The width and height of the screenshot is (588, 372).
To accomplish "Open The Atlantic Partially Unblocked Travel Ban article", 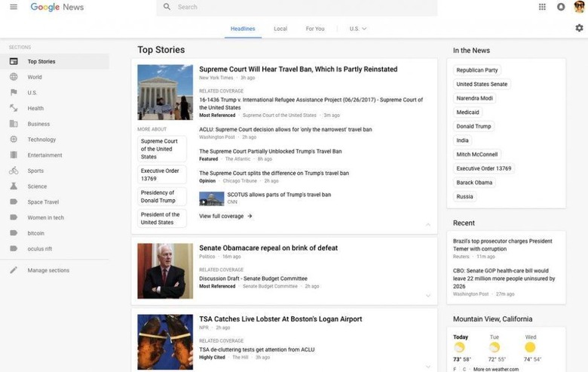I will [271, 151].
